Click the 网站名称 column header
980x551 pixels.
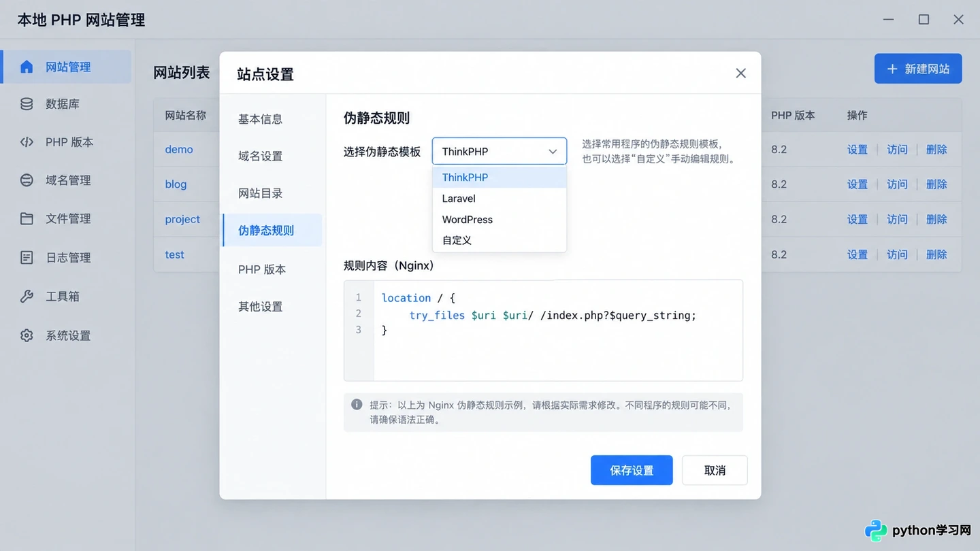(x=186, y=116)
